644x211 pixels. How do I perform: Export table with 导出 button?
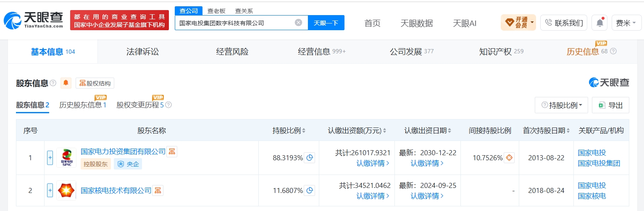(610, 105)
